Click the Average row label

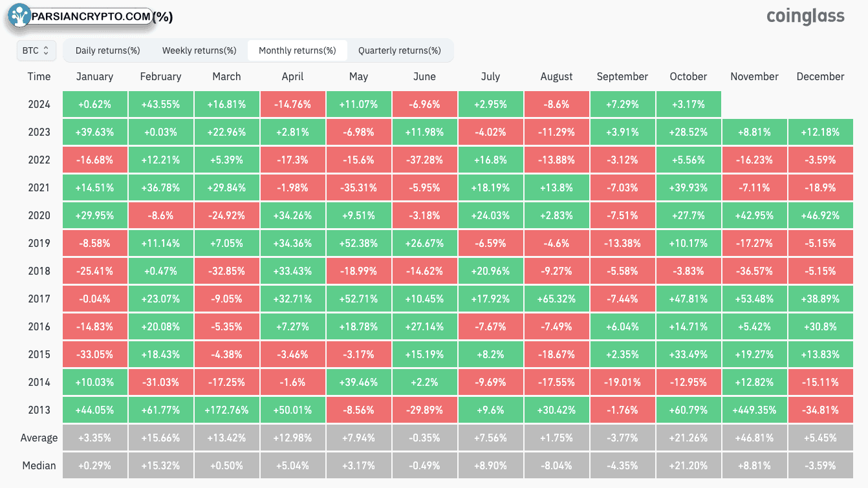[x=39, y=438]
